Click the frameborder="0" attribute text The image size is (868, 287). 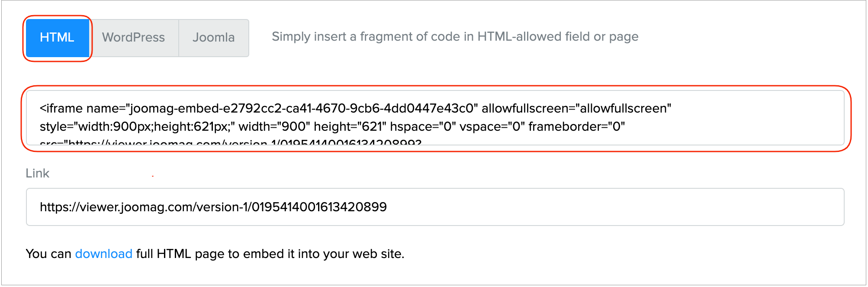pyautogui.click(x=576, y=126)
